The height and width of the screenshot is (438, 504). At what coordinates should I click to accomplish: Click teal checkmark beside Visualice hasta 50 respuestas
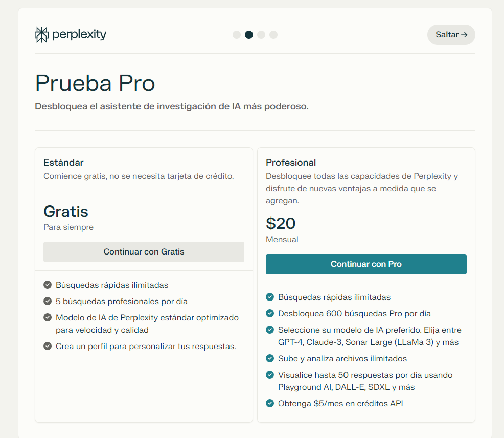(x=270, y=375)
